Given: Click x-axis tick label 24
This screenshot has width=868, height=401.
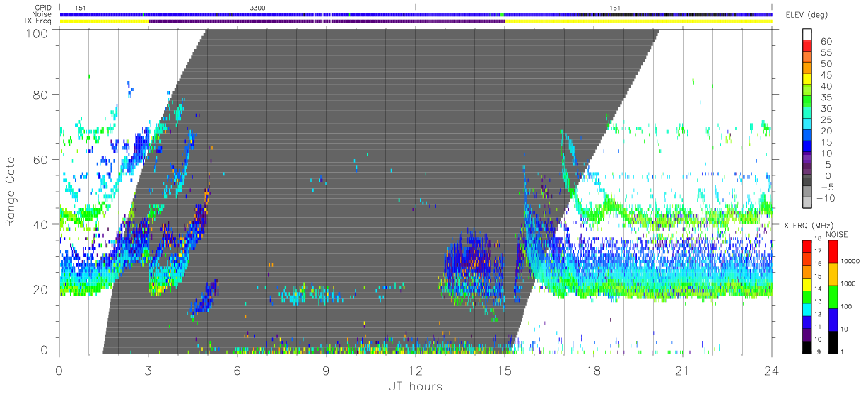Looking at the screenshot, I should (x=771, y=370).
